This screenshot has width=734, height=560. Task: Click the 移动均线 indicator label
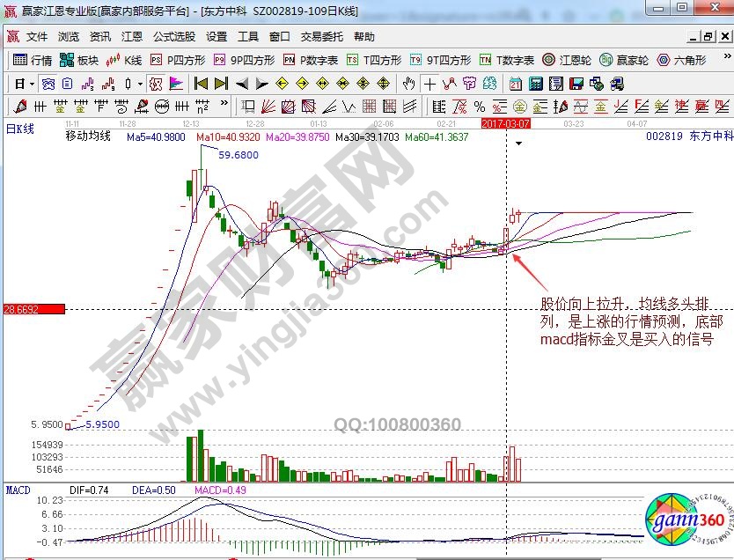[x=88, y=136]
